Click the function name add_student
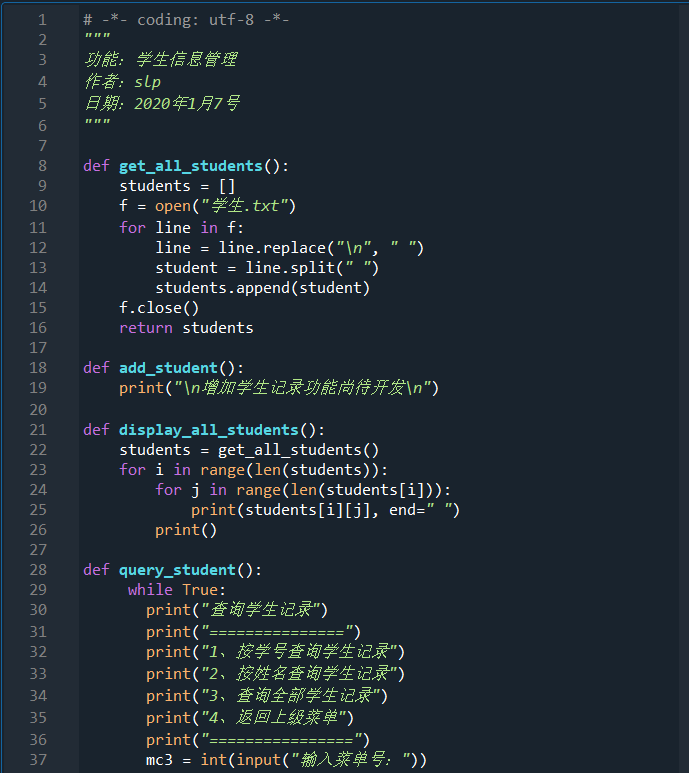The width and height of the screenshot is (689, 773). point(169,368)
